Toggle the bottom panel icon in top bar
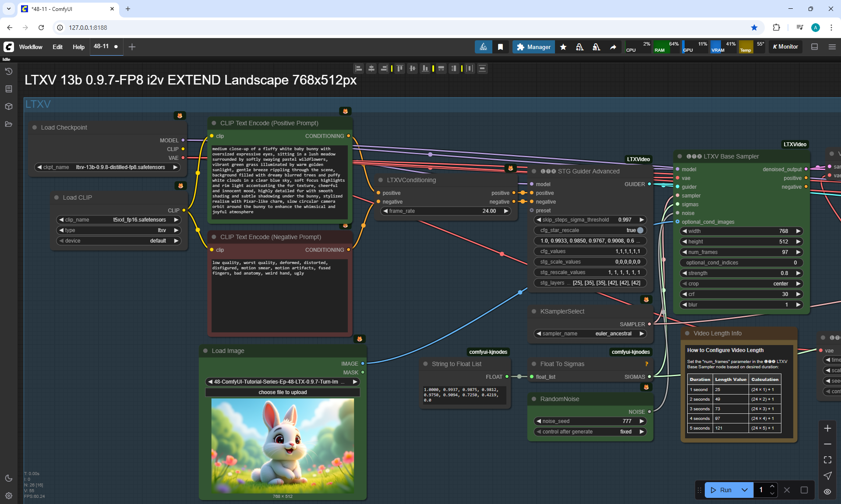 click(814, 47)
